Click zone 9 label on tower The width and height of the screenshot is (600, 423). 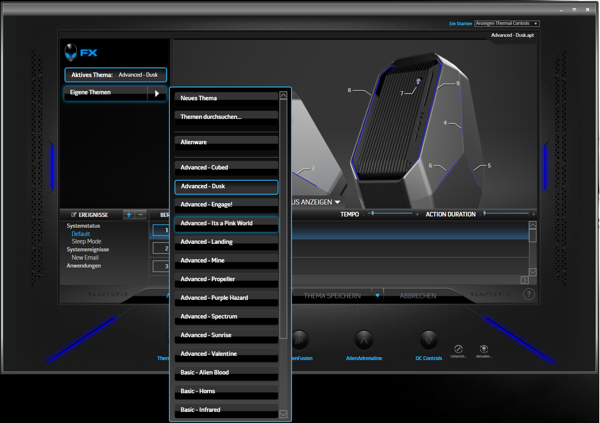tap(458, 83)
